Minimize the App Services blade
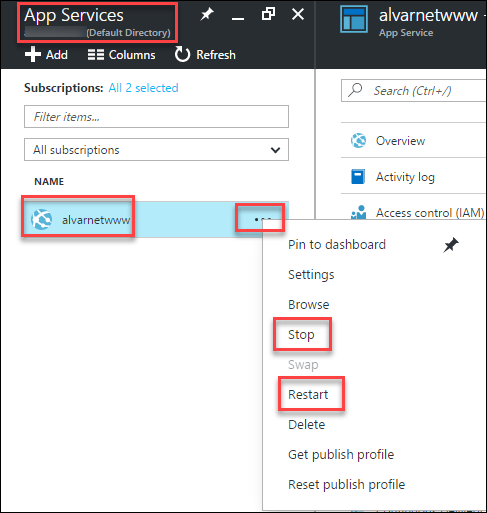 238,19
